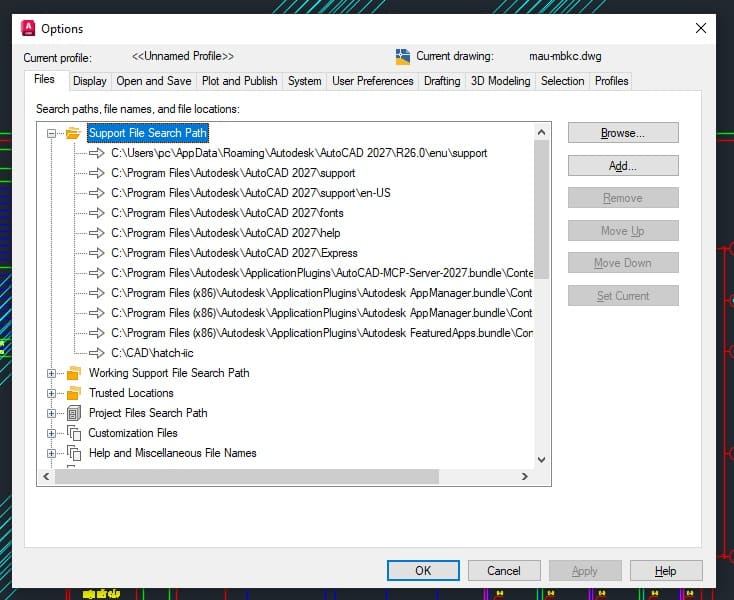Click the drawing file icon beside Current drawing
Viewport: 734px width, 600px height.
point(403,57)
